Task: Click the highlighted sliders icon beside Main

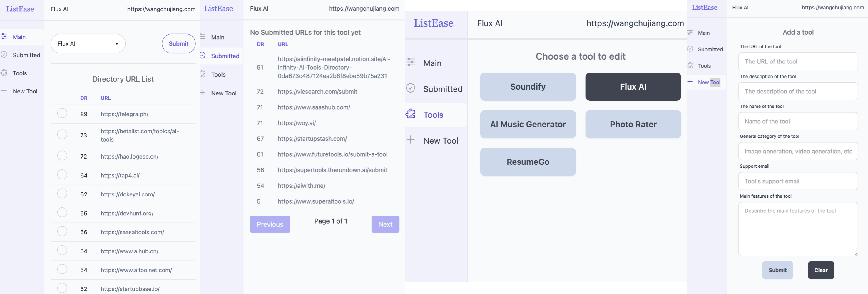Action: point(4,36)
